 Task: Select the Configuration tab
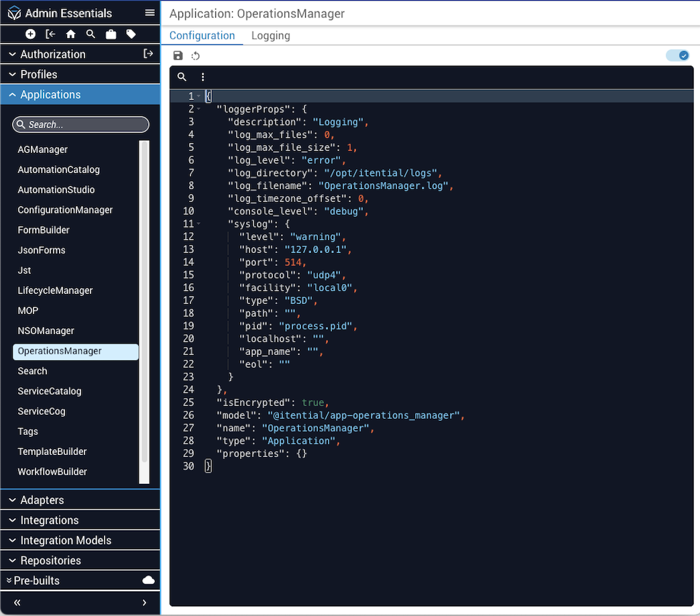pos(202,36)
